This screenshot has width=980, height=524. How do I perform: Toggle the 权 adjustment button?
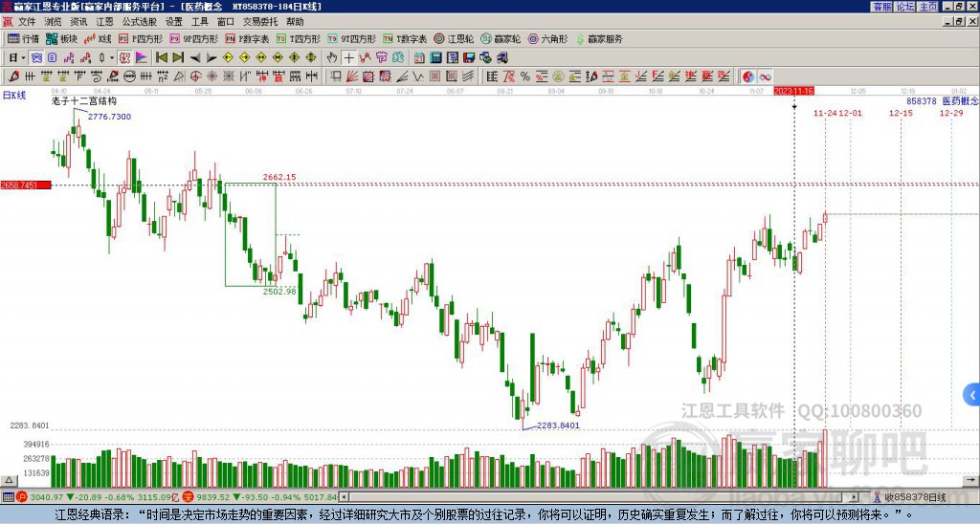click(x=124, y=58)
